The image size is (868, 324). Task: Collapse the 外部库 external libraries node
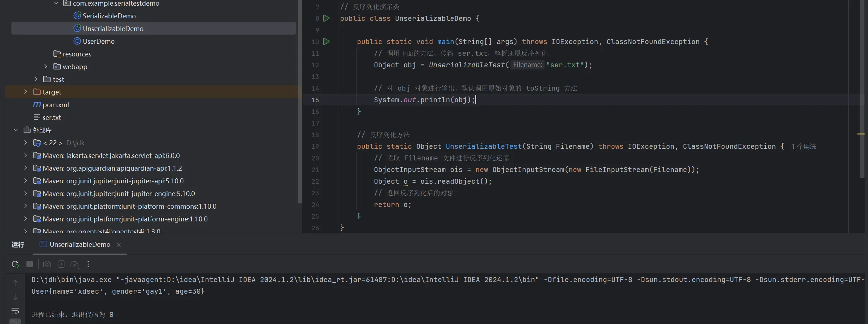16,130
